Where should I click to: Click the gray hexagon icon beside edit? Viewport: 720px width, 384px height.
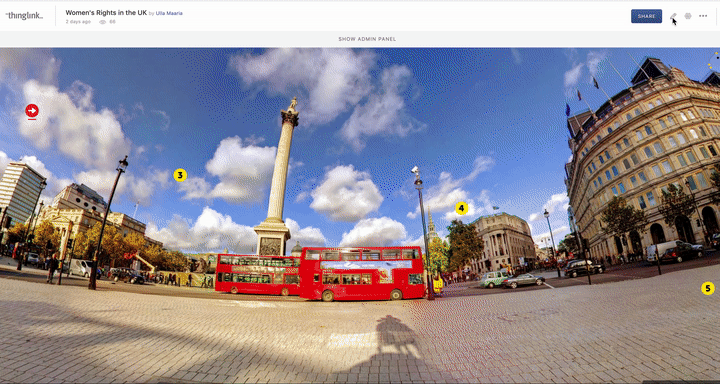click(688, 16)
